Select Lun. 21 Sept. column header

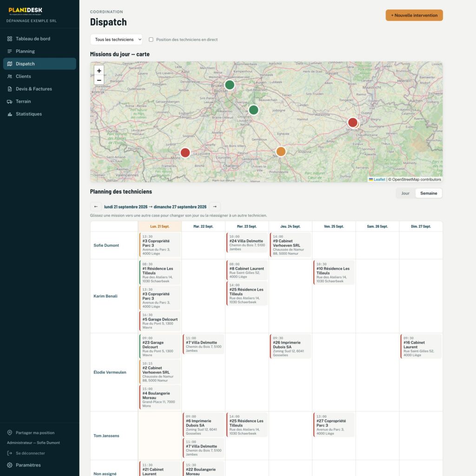[x=160, y=226]
